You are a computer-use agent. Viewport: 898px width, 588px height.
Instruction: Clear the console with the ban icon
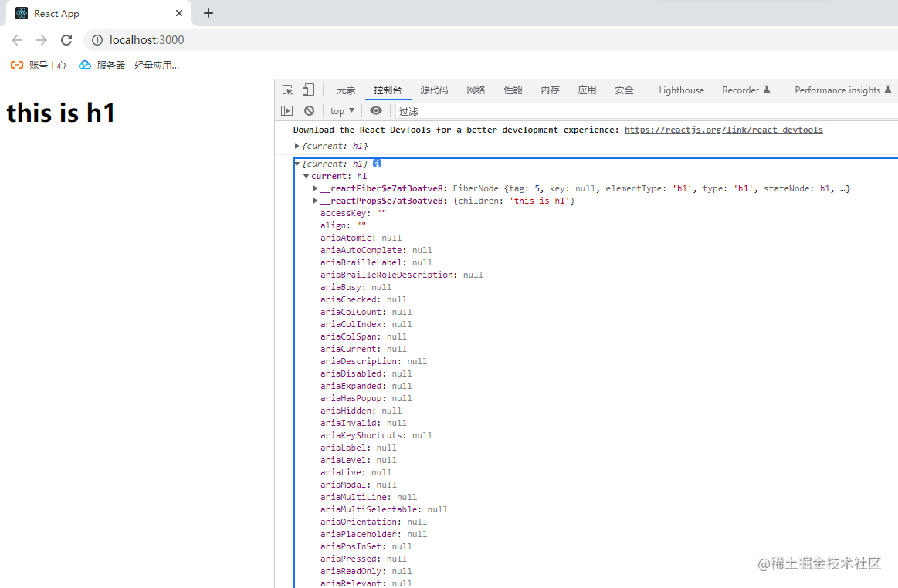point(310,110)
